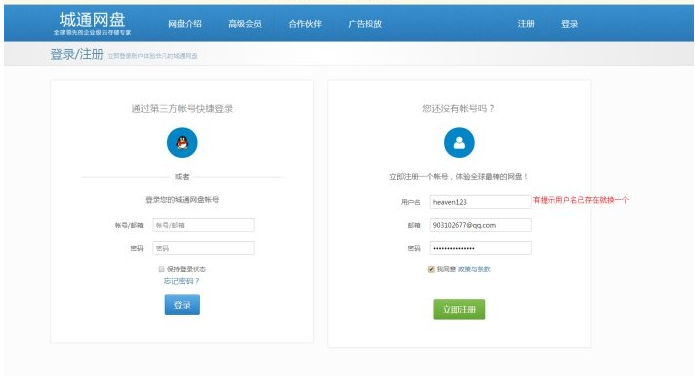Uncheck the 我同意 terms checkbox
The height and width of the screenshot is (376, 695).
coord(431,269)
